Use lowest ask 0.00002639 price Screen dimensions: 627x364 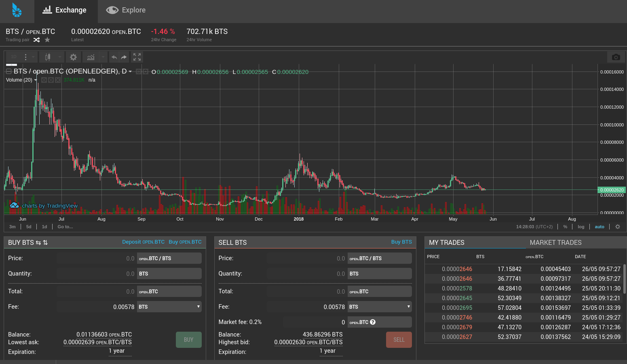(97, 342)
